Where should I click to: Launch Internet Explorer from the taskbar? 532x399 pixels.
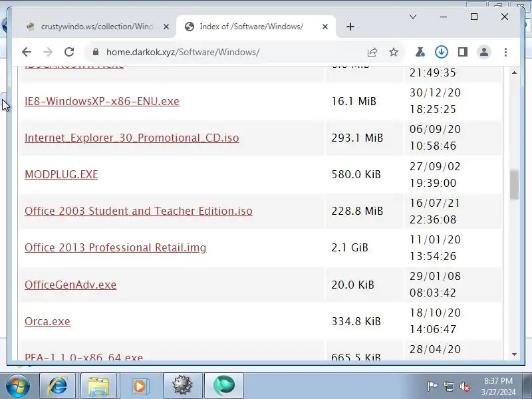pos(58,386)
